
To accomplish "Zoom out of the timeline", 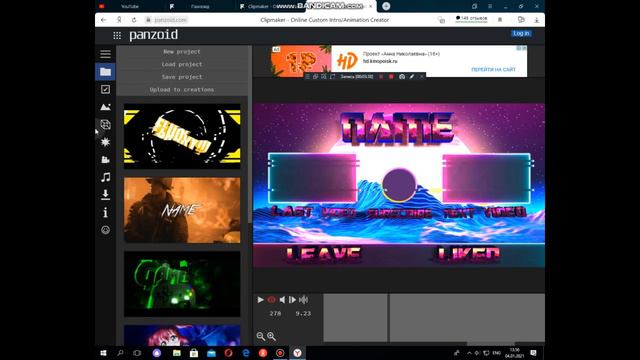I will 260,336.
